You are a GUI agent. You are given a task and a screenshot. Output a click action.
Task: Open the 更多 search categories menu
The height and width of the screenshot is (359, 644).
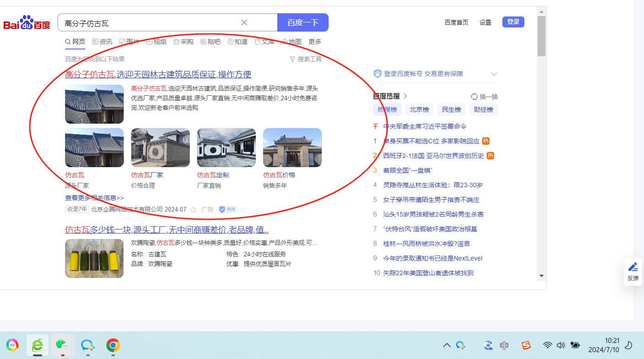pyautogui.click(x=315, y=42)
